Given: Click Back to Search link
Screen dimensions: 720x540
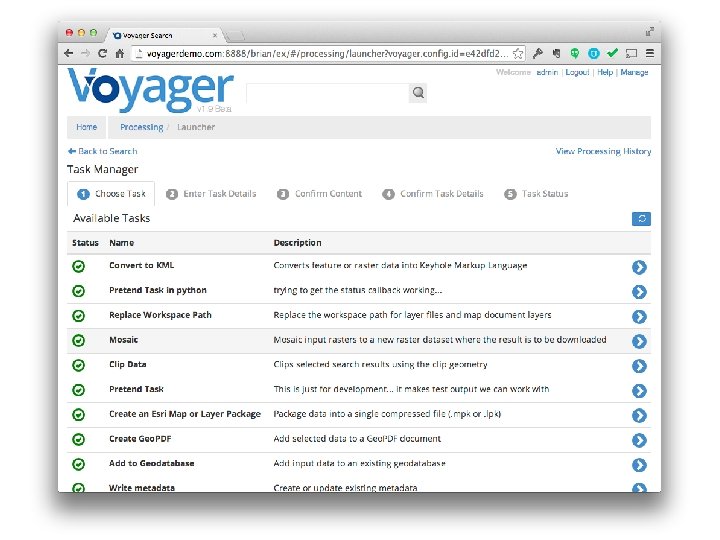Looking at the screenshot, I should click(x=102, y=151).
